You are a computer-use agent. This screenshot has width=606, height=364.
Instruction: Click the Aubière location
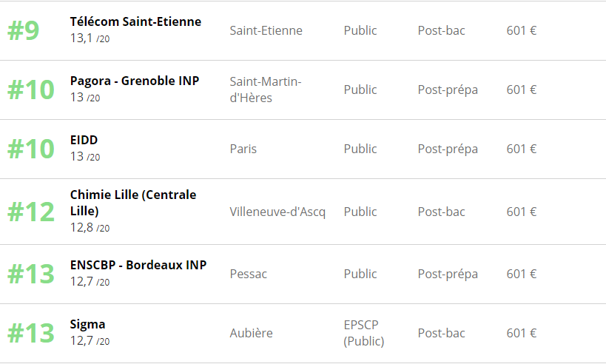pos(251,333)
